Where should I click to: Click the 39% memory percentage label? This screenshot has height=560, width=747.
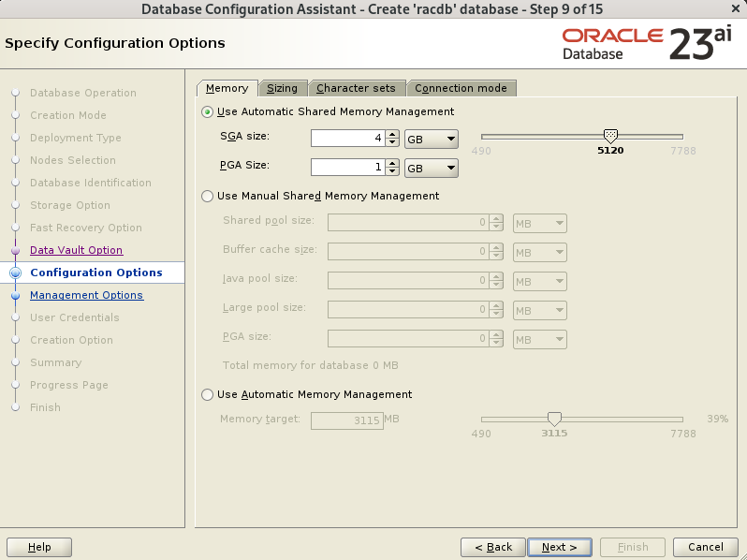(x=717, y=419)
